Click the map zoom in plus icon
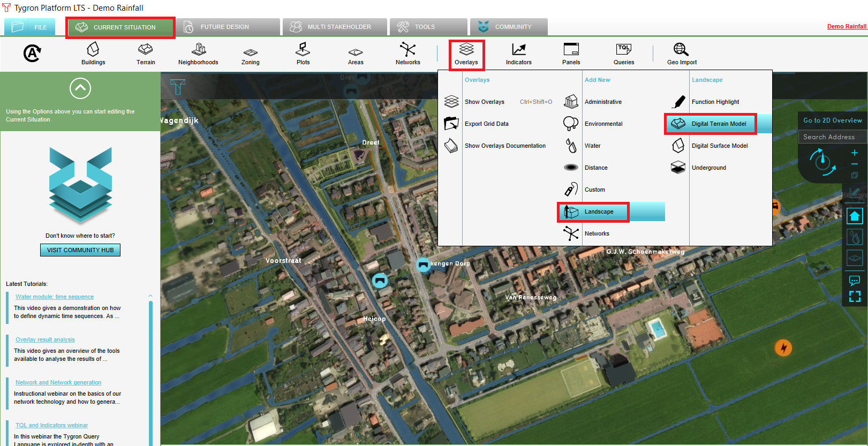The width and height of the screenshot is (868, 446). [x=855, y=153]
